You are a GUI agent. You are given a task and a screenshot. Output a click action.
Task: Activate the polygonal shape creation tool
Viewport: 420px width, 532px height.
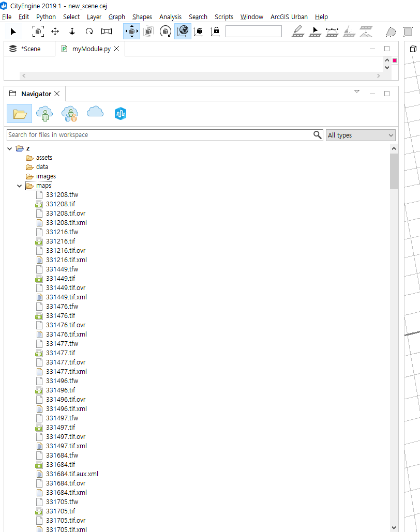[x=391, y=31]
